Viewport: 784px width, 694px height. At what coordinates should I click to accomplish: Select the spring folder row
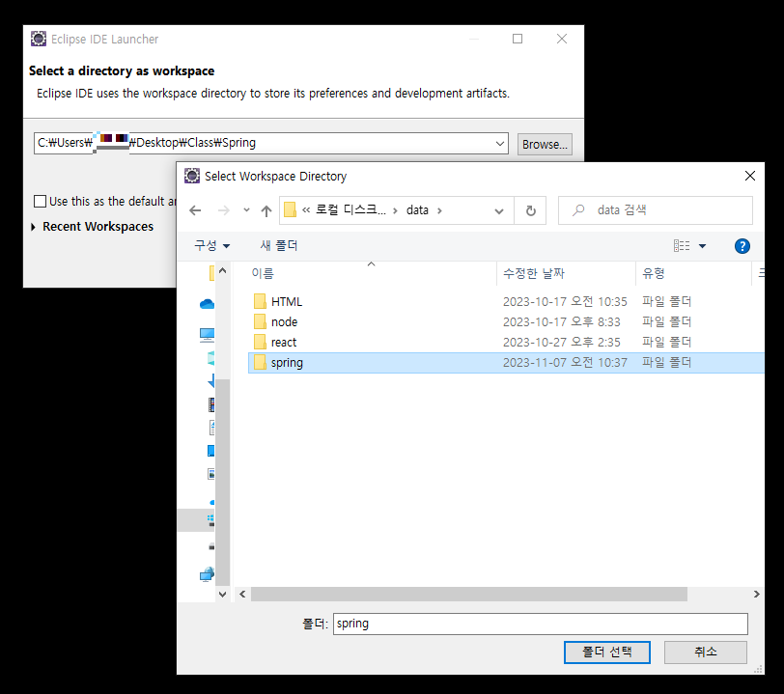(x=506, y=363)
